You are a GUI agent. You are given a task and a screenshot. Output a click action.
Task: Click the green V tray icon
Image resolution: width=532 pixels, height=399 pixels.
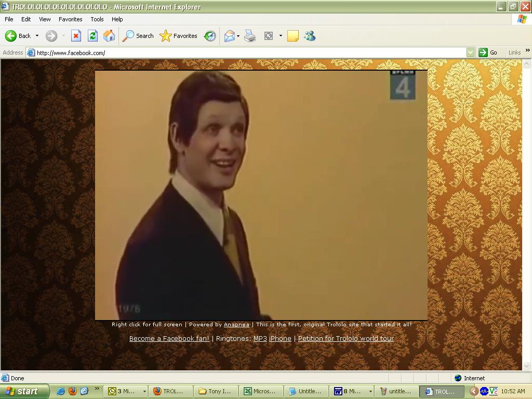[x=494, y=391]
